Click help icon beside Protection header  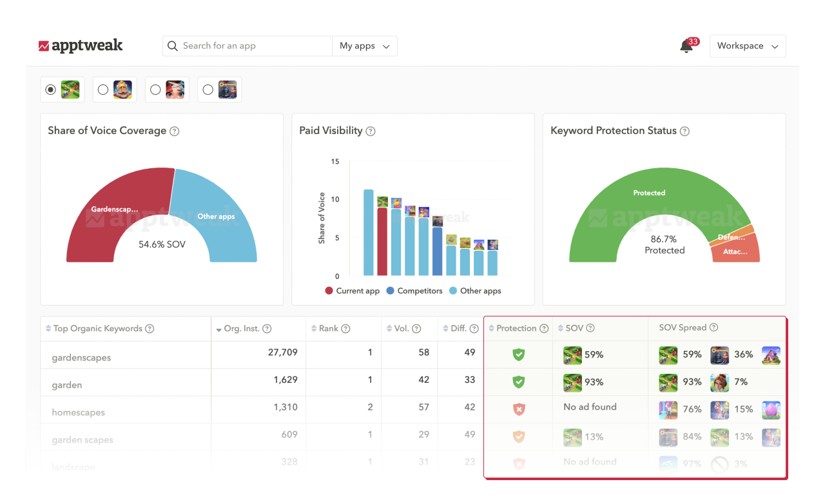pyautogui.click(x=544, y=328)
